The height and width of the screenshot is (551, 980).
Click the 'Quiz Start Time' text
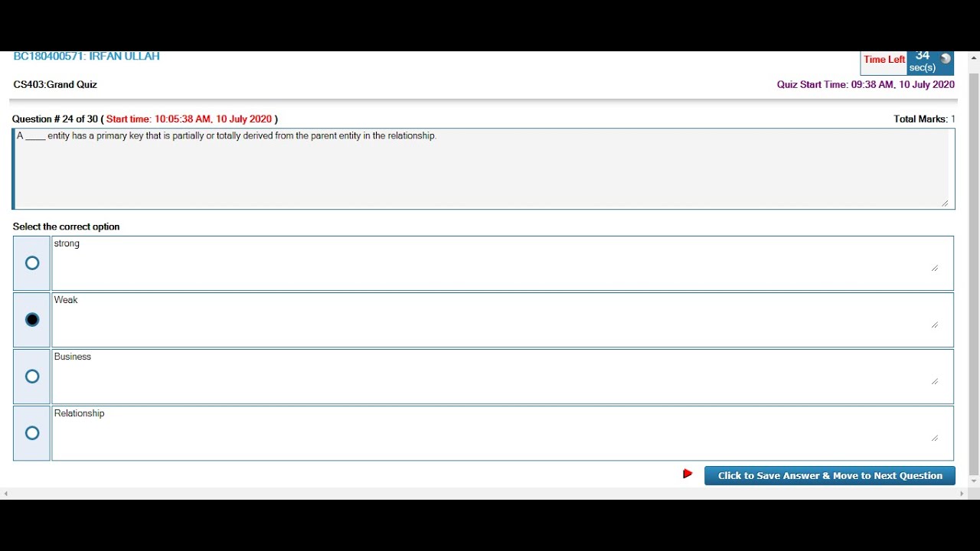[x=866, y=85]
